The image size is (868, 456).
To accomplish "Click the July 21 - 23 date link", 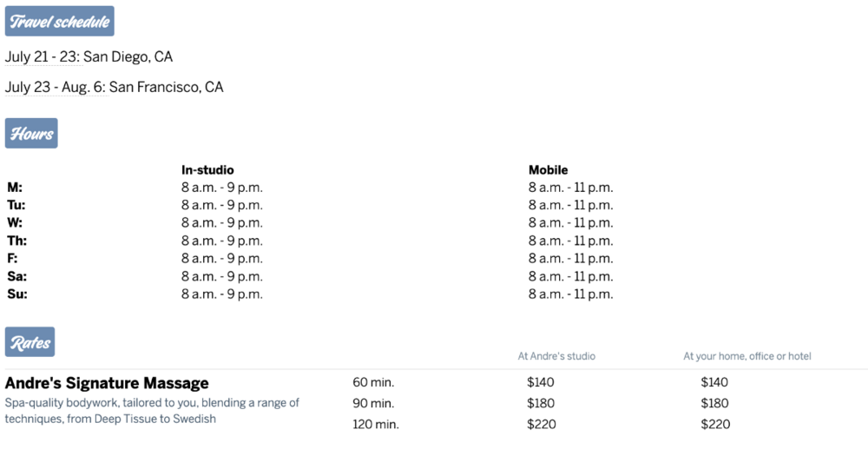I will 43,57.
